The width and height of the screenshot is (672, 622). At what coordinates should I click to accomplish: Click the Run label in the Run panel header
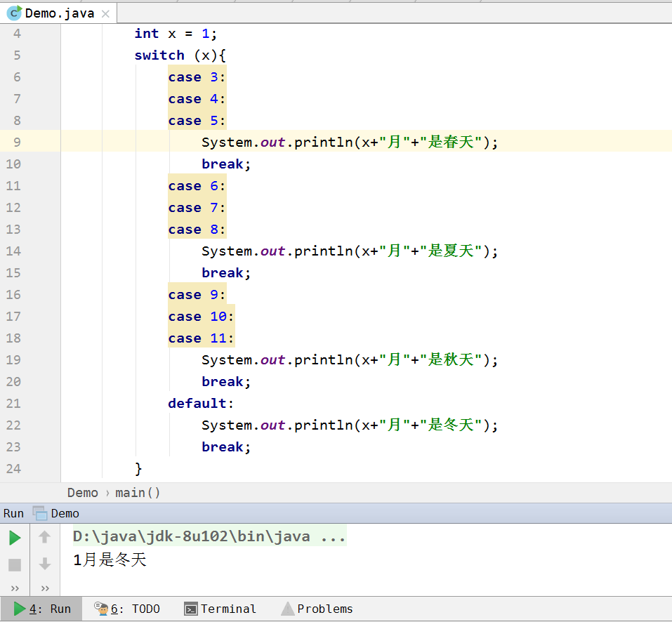click(13, 513)
